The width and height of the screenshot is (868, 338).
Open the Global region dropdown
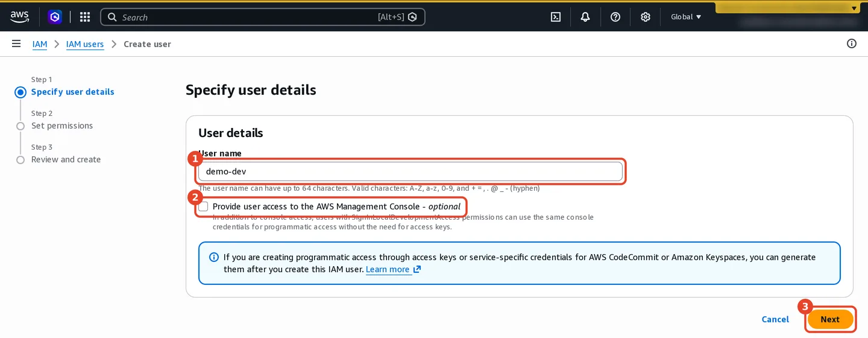point(686,17)
